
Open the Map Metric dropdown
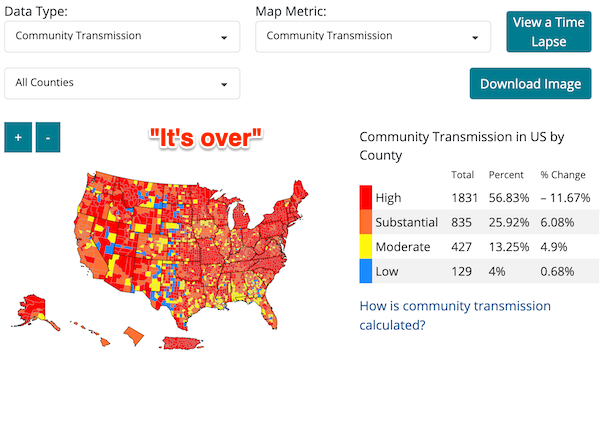(373, 37)
